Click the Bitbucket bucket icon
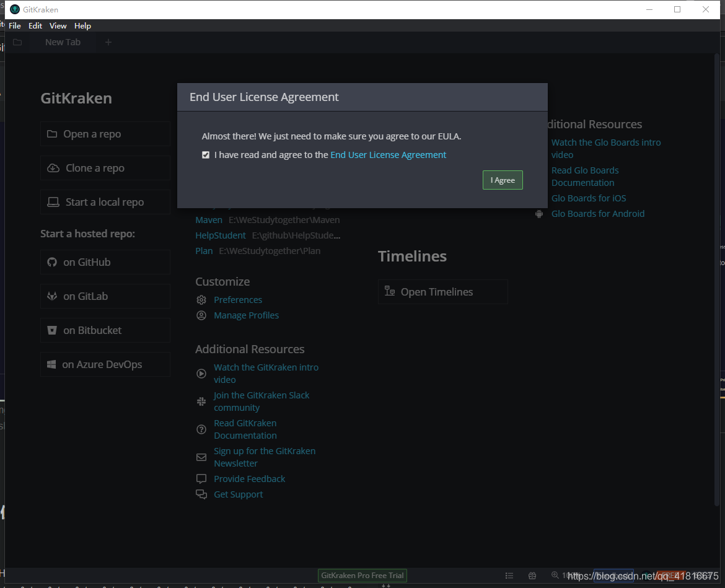Screen dimensions: 725x588 click(x=52, y=330)
